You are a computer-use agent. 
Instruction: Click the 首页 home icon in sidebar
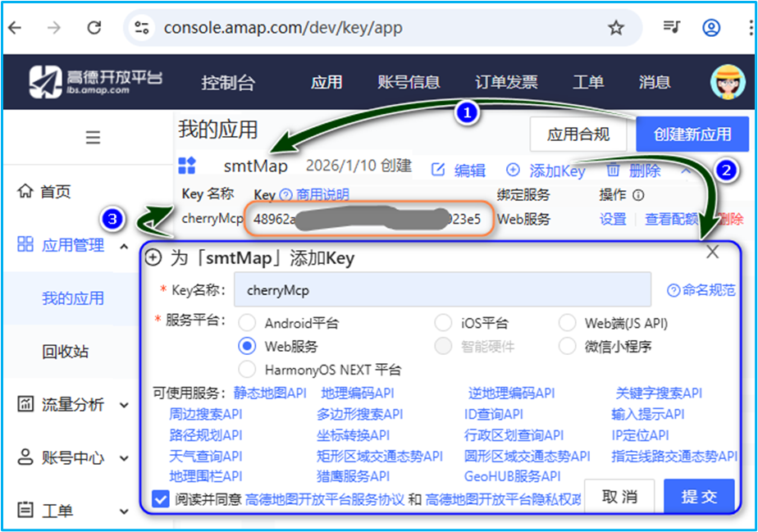pos(25,191)
